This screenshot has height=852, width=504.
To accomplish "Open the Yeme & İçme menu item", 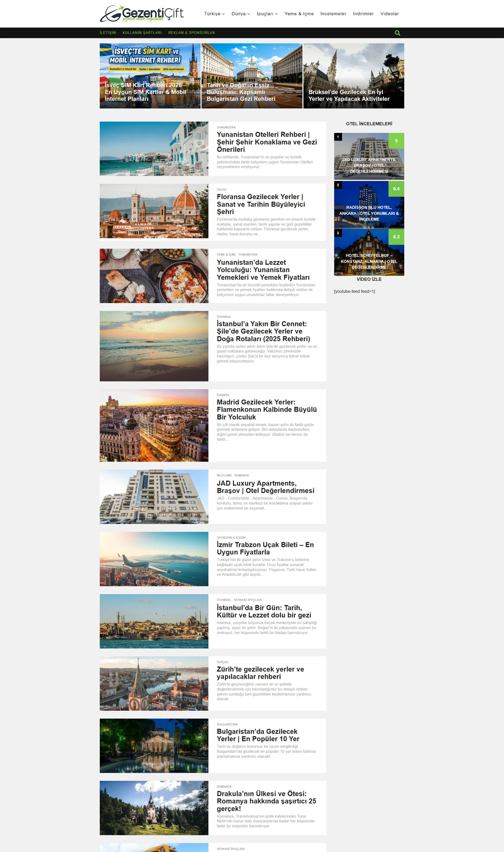I will (x=299, y=14).
